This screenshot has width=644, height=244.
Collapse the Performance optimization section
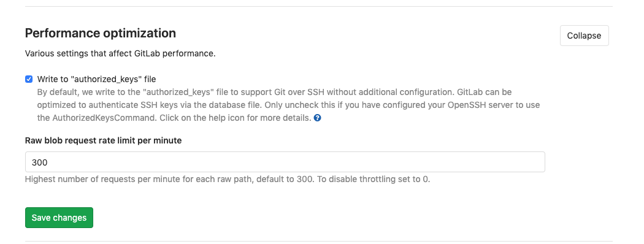[584, 36]
